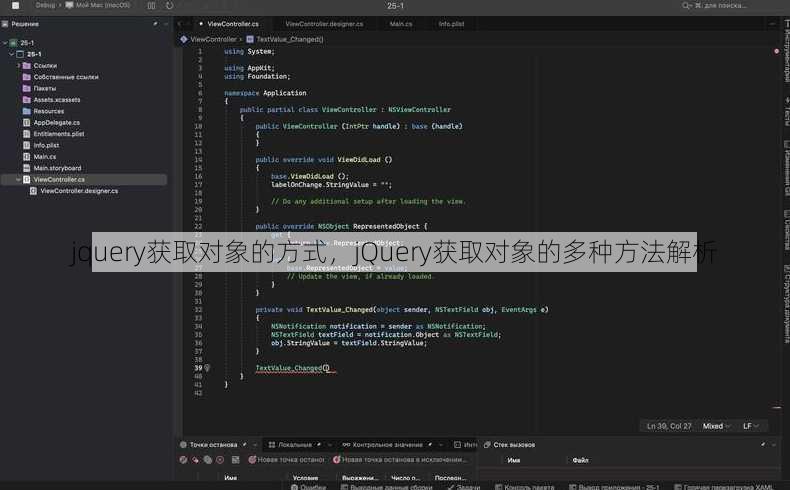Open the 'Мой Mac (macOS)' target selector
This screenshot has width=790, height=490.
[x=98, y=5]
